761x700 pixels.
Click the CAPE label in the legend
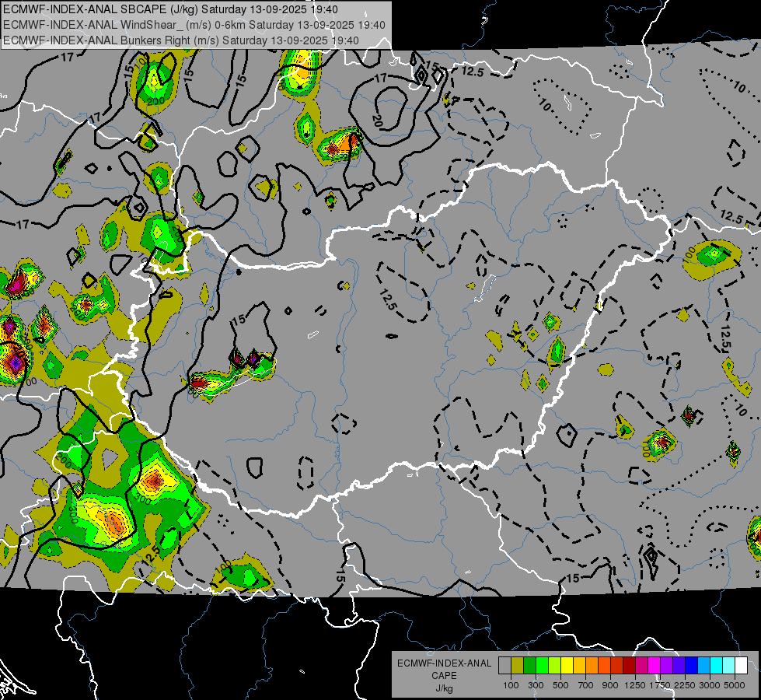(x=444, y=676)
